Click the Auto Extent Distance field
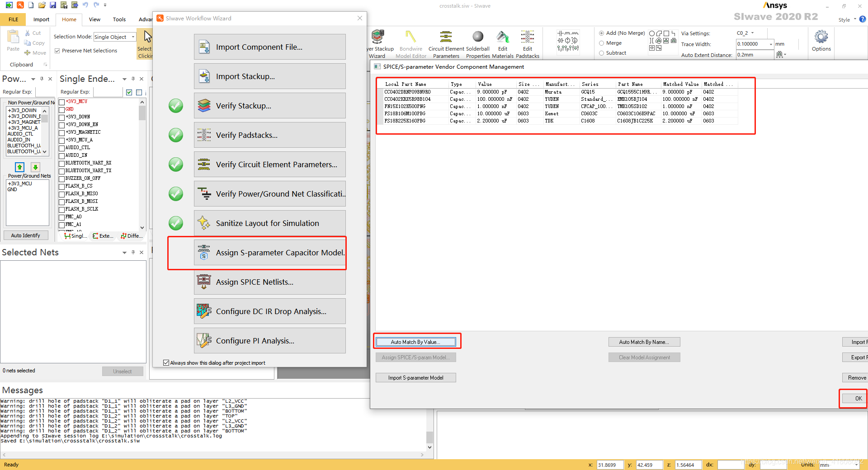This screenshot has width=868, height=470. point(755,55)
